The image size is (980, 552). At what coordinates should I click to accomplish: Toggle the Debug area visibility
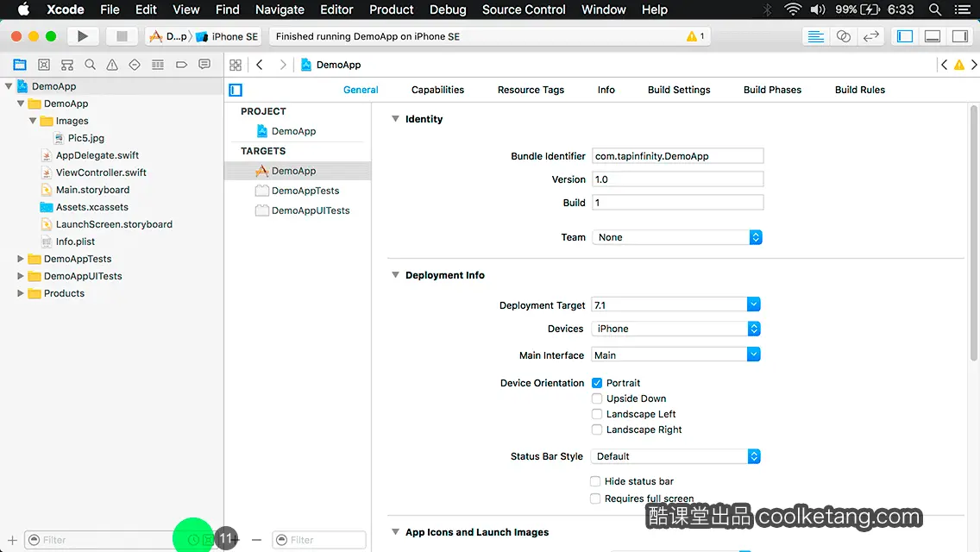tap(933, 36)
